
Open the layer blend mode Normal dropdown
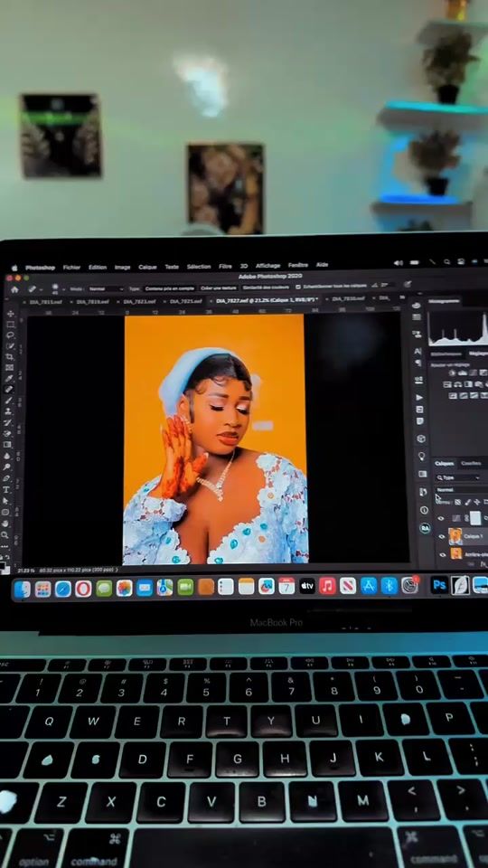(462, 490)
